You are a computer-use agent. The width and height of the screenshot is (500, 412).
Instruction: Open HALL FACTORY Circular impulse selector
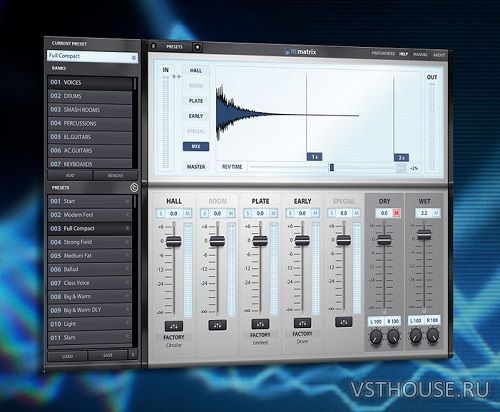(174, 341)
